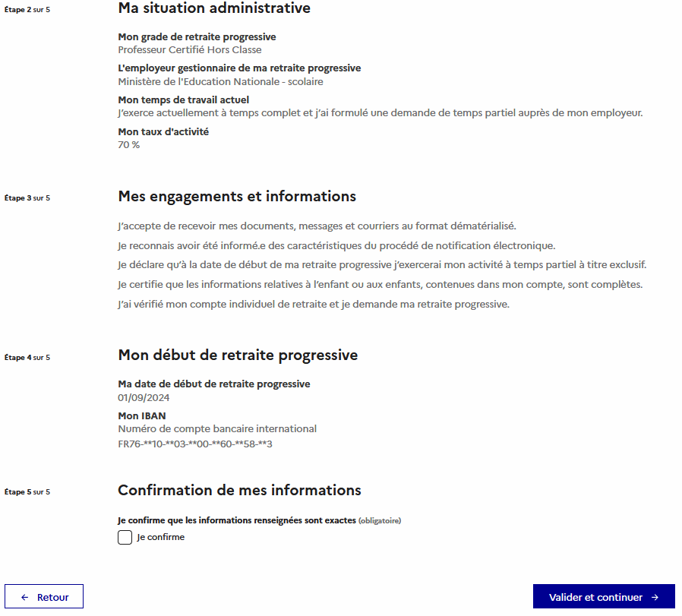Click "Mon début de retraite progressive" heading
Viewport: 682px width, 616px height.
(238, 355)
